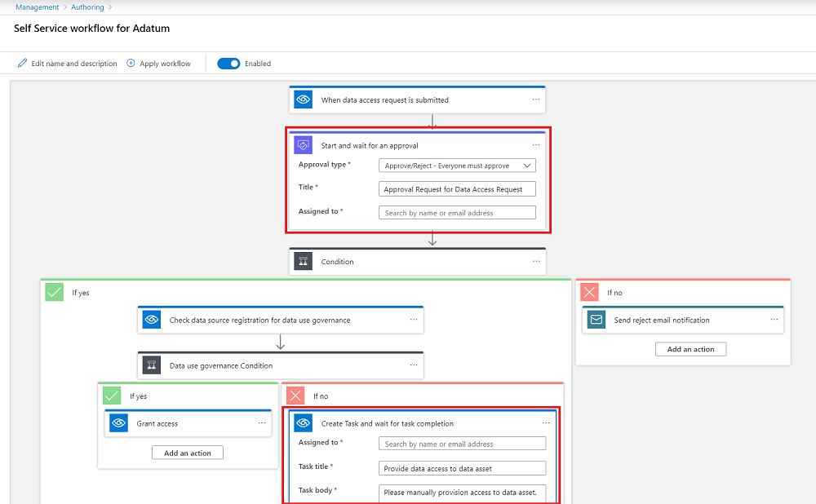Click the 'Assigned to' search field
The image size is (816, 504).
[457, 211]
